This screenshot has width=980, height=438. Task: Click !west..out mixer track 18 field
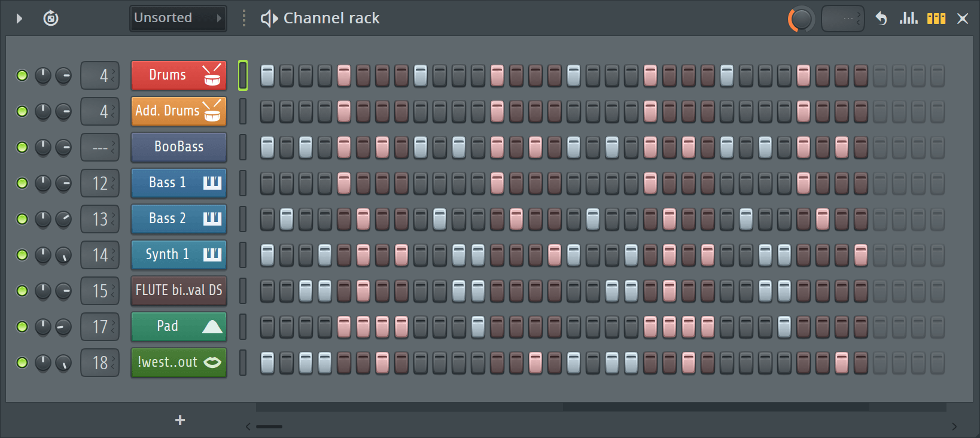point(100,363)
